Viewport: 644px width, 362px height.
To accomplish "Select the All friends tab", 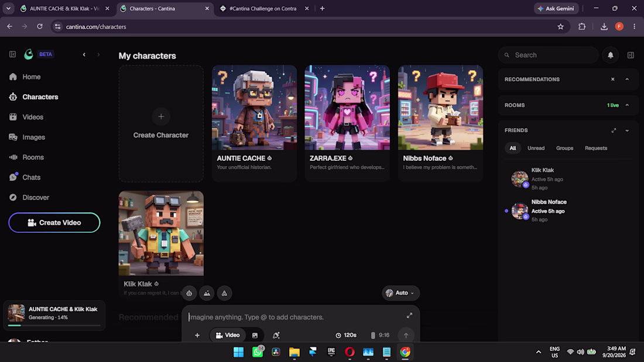I will (x=513, y=148).
